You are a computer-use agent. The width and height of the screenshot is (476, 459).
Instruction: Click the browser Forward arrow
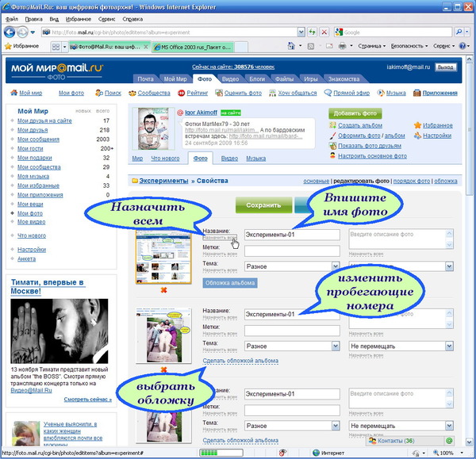22,33
